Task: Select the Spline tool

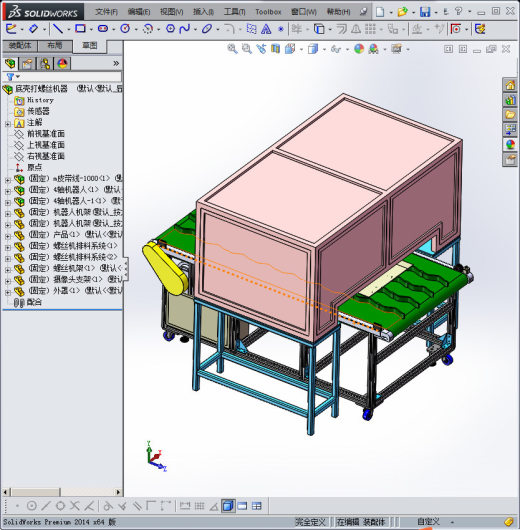Action: [185, 29]
